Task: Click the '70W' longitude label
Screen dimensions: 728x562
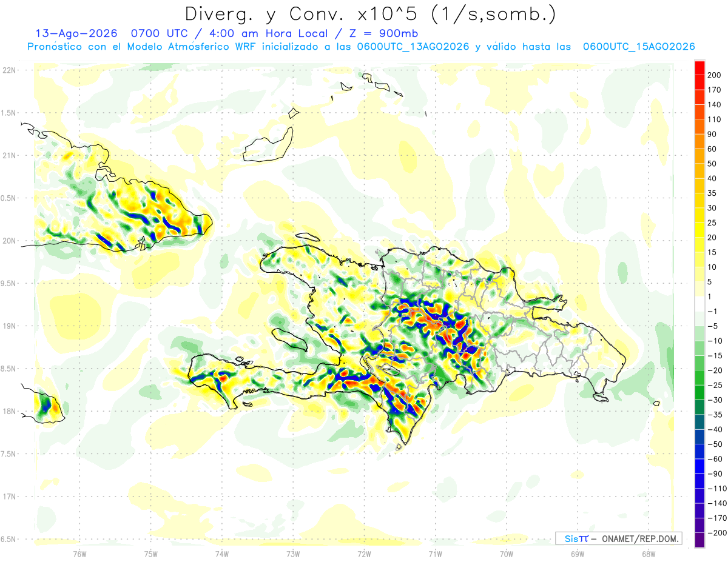Action: (x=507, y=554)
